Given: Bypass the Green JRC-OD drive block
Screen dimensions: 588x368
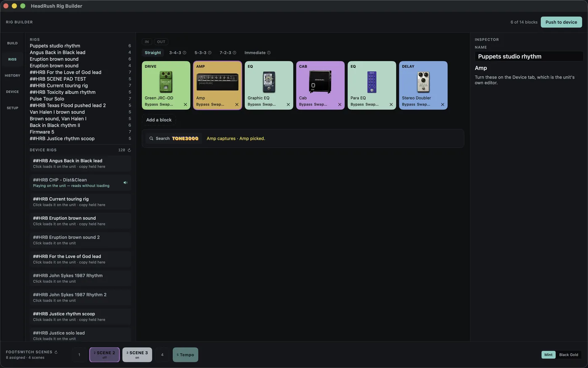Looking at the screenshot, I should tap(152, 105).
